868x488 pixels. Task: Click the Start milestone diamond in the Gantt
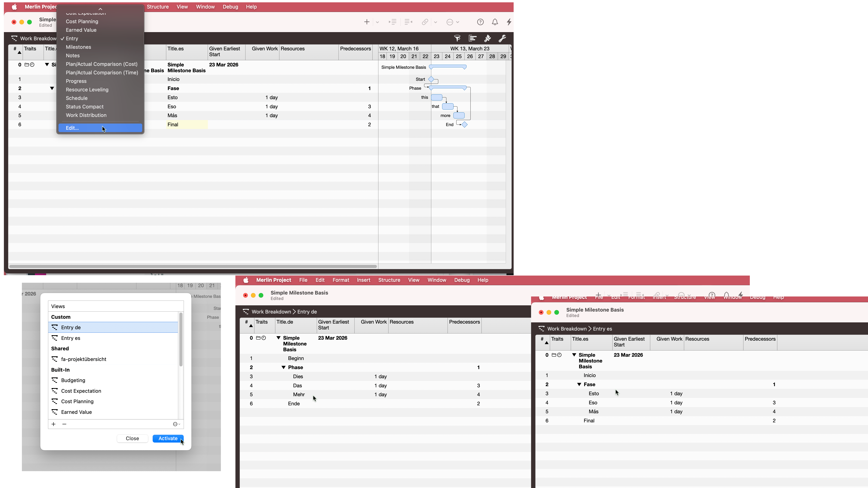[x=431, y=79]
